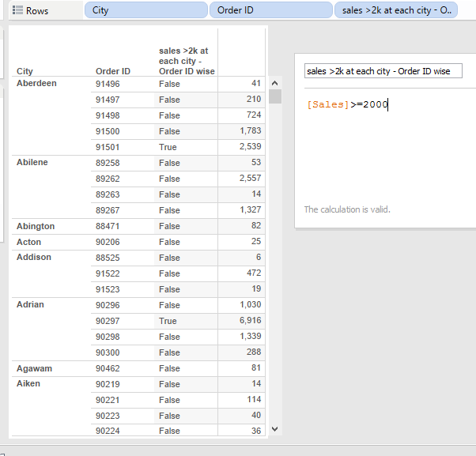Click the sales value 1,783
Screen dimensions: 476x456
250,130
